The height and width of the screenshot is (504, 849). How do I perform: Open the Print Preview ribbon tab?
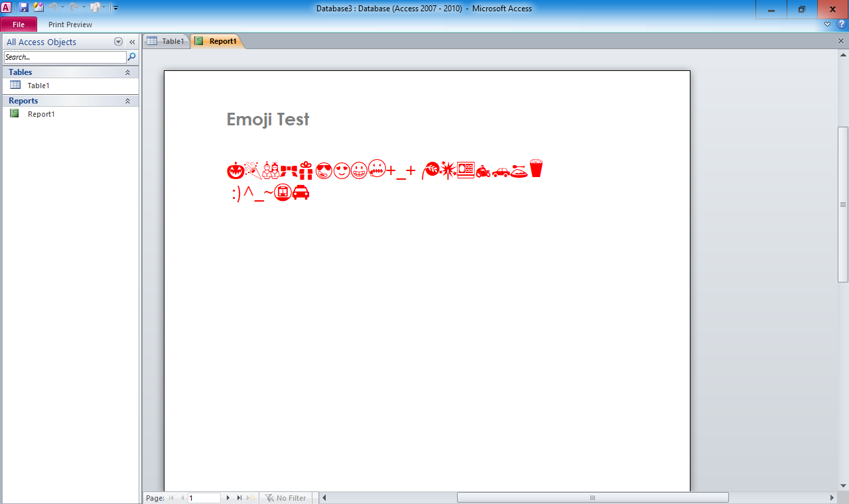[70, 25]
